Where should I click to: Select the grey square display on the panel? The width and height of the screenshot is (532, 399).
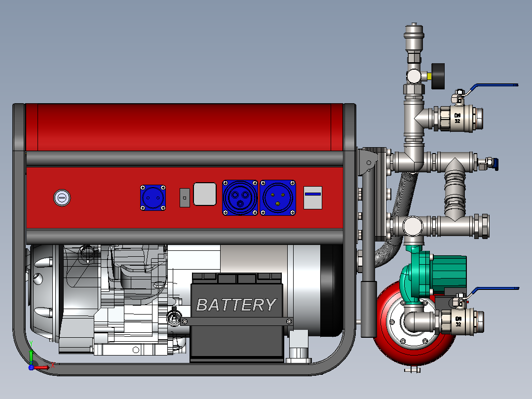pos(205,194)
